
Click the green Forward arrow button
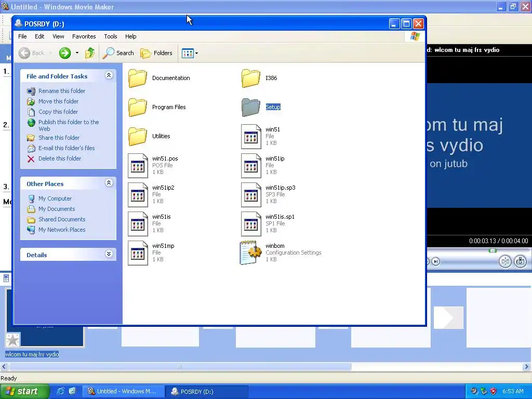65,53
